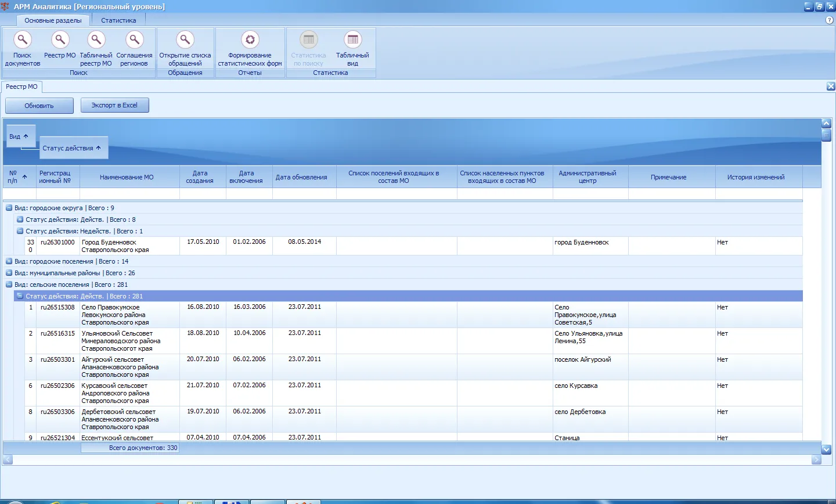
Task: Click the Обновить button
Action: [x=39, y=106]
